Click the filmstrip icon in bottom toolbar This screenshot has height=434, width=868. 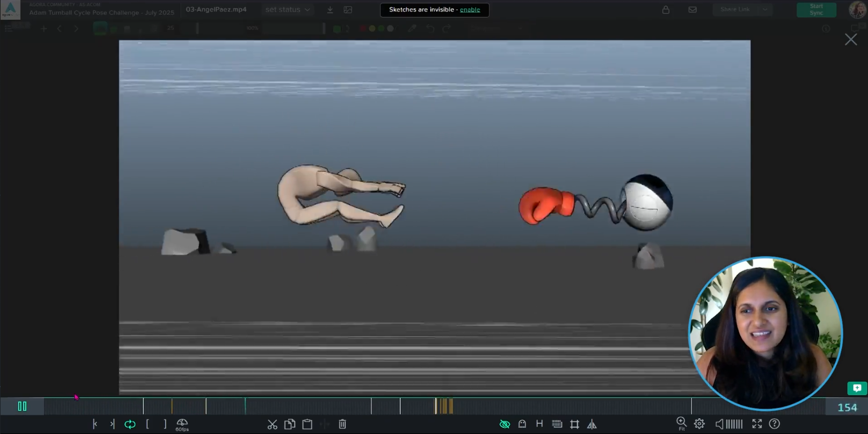[557, 424]
